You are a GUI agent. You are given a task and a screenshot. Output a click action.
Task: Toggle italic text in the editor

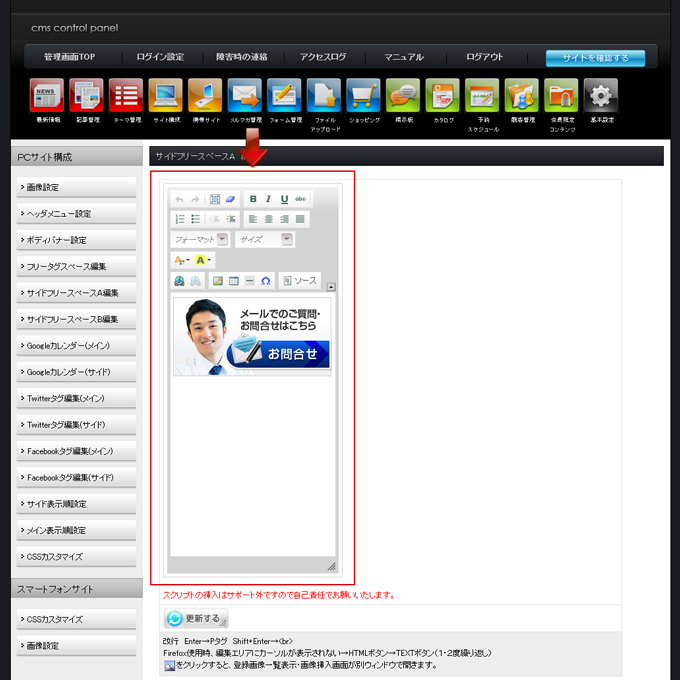268,199
